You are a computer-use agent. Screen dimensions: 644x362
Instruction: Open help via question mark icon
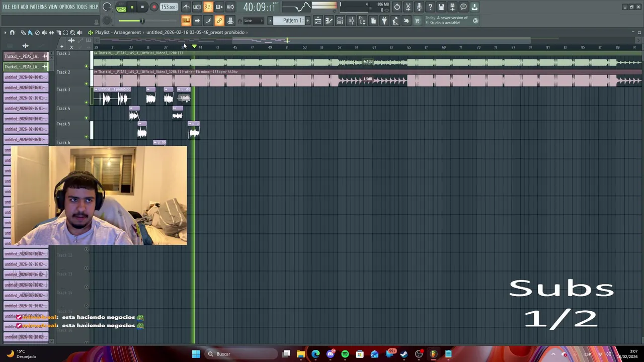tap(430, 7)
